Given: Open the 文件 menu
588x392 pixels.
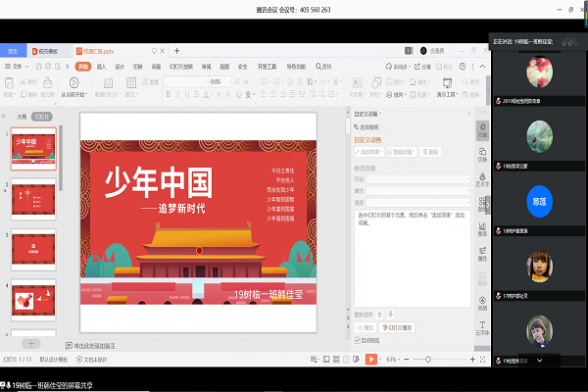Looking at the screenshot, I should pos(17,67).
